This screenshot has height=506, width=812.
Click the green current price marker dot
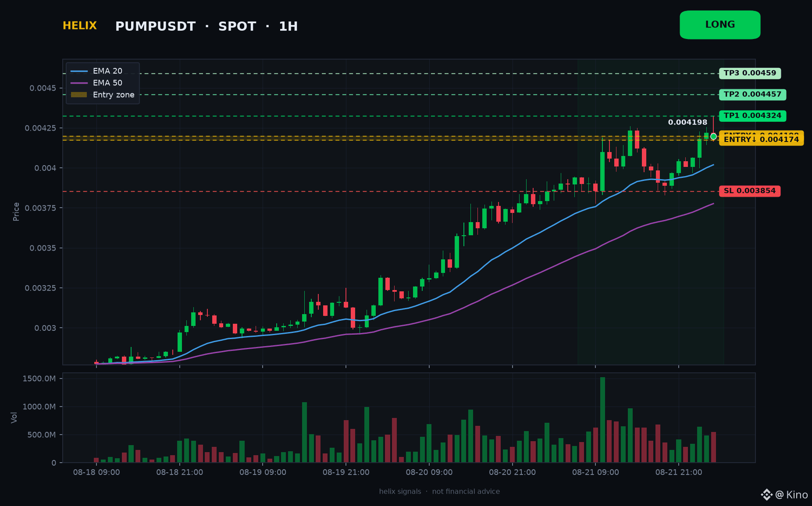pyautogui.click(x=713, y=137)
